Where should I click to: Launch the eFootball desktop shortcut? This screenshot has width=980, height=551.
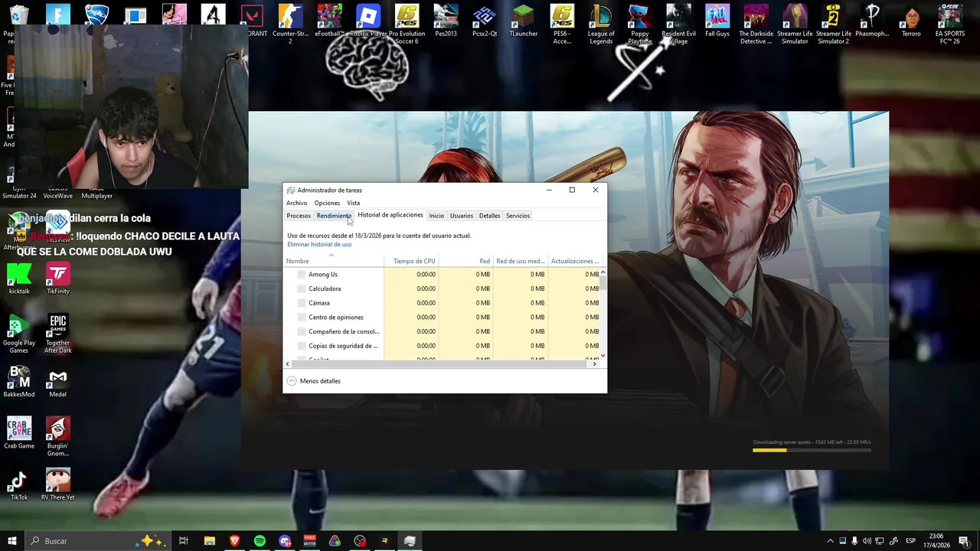tap(329, 21)
